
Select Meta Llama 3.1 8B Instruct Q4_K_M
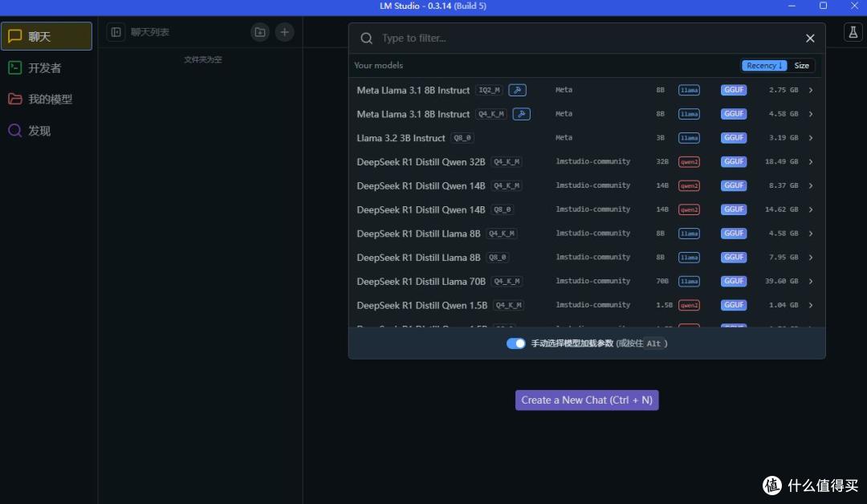click(587, 114)
